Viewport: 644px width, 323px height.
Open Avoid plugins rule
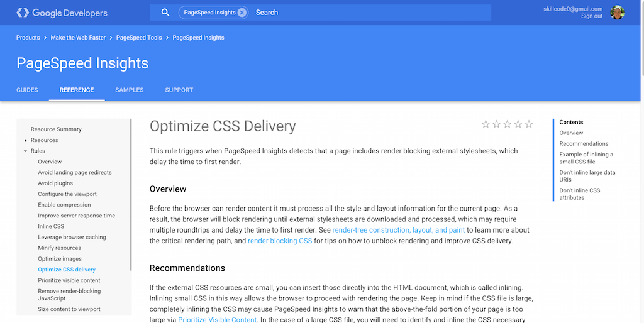pos(55,183)
